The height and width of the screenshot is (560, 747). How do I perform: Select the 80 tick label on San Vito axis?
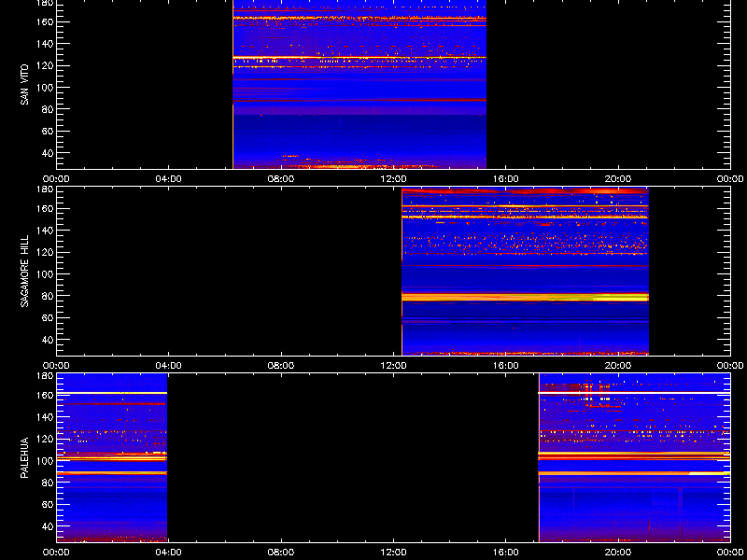pos(49,109)
